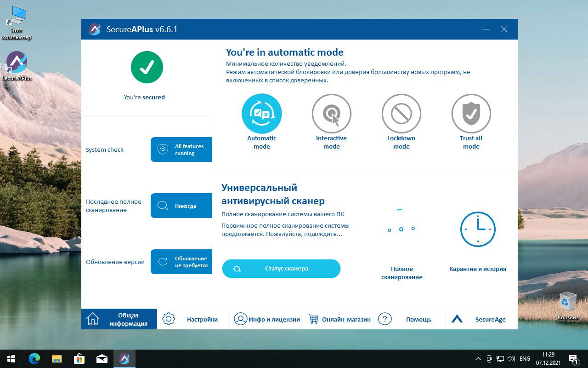Click "Минимальное количество уведомлений." text

coord(286,64)
